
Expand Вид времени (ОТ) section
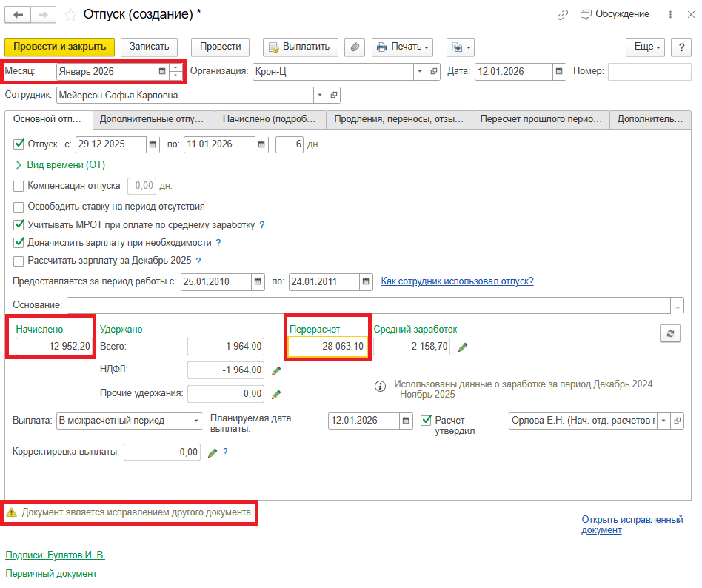click(19, 165)
